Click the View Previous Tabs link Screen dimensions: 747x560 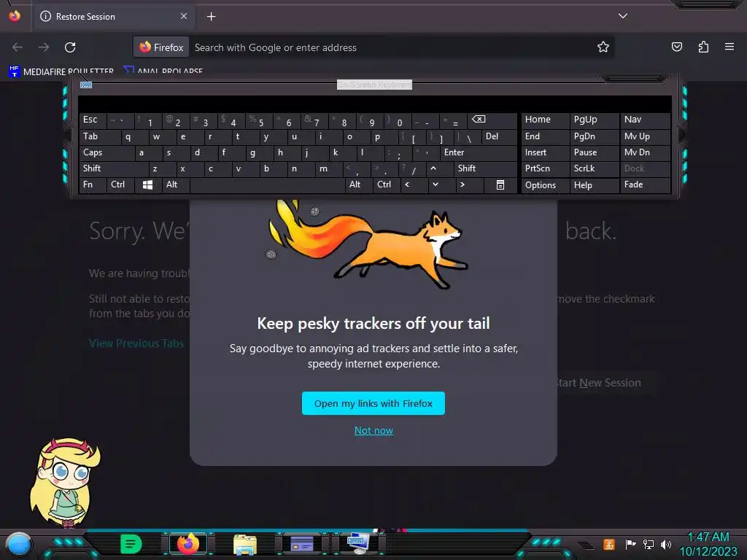tap(136, 343)
